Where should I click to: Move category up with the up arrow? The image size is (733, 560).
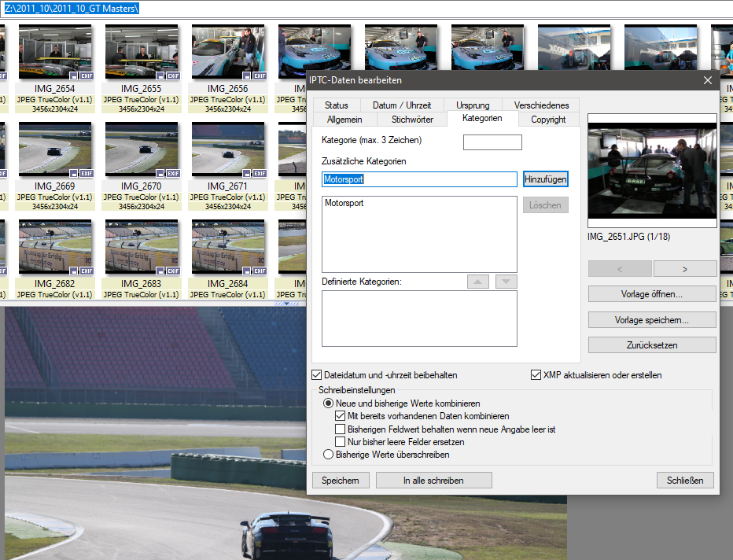[477, 282]
